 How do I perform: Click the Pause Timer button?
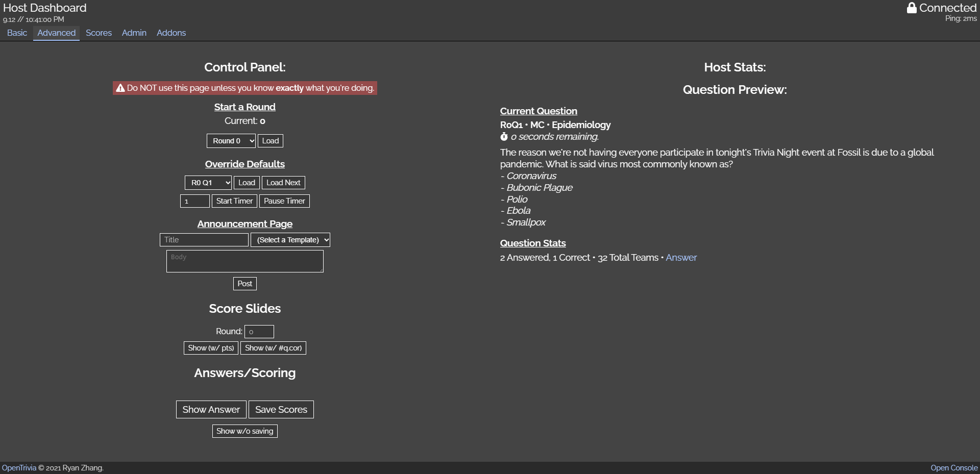point(284,201)
